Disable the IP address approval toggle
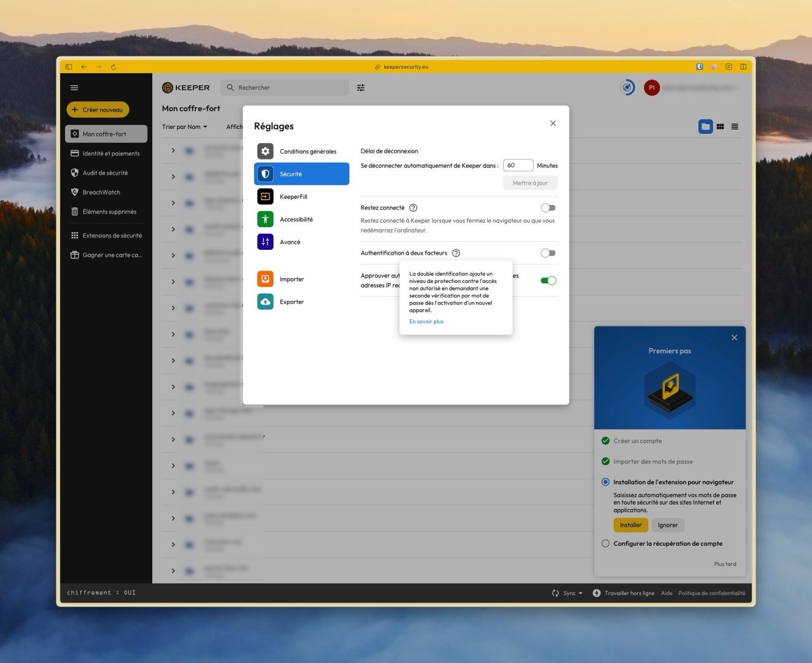The width and height of the screenshot is (812, 663). tap(548, 281)
